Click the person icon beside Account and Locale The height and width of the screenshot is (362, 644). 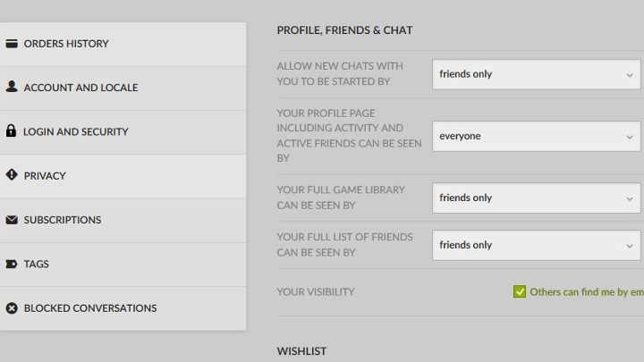click(12, 88)
